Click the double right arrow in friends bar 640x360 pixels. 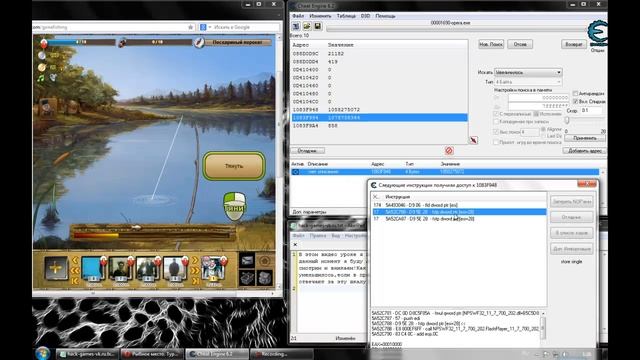click(x=195, y=270)
